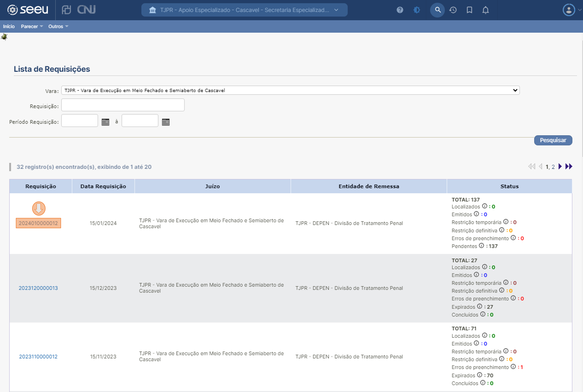Click the SEEU logo
The height and width of the screenshot is (392, 583).
coord(28,10)
